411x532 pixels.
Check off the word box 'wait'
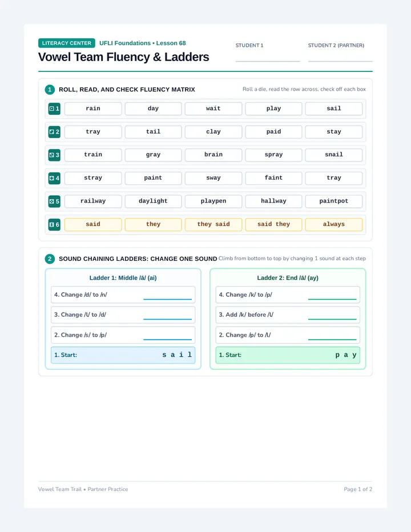point(213,108)
